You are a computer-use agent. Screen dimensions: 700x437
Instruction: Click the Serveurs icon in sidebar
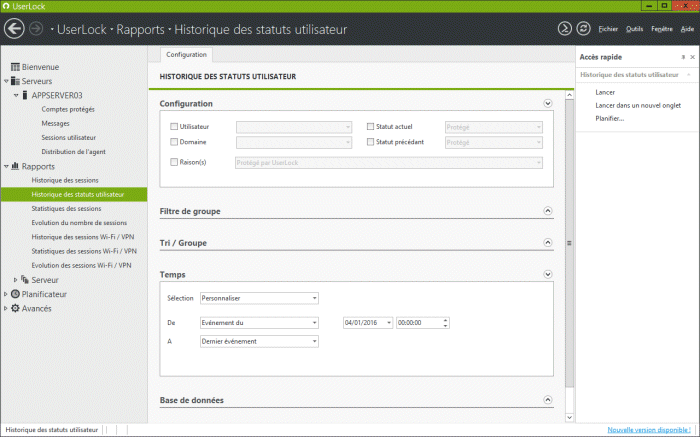pyautogui.click(x=15, y=81)
